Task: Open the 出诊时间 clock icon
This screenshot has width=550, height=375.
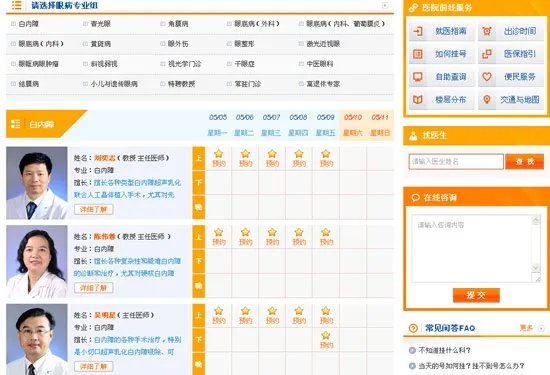Action: tap(487, 31)
